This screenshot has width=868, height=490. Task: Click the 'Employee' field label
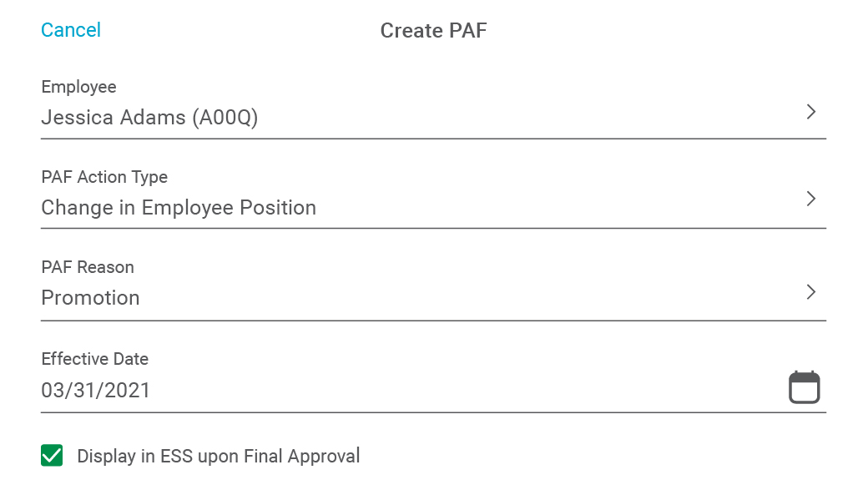click(78, 87)
